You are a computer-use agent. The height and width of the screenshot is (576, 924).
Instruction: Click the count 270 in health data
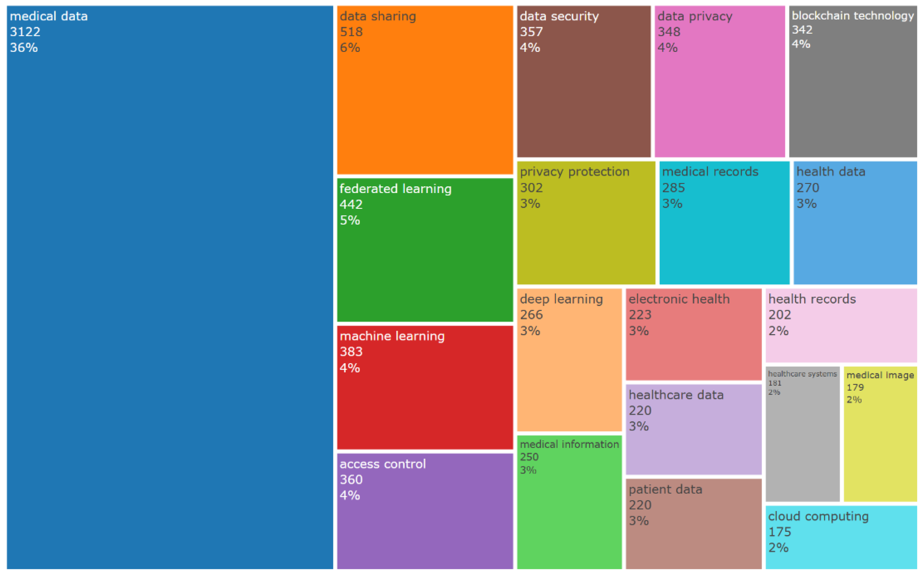pos(808,188)
